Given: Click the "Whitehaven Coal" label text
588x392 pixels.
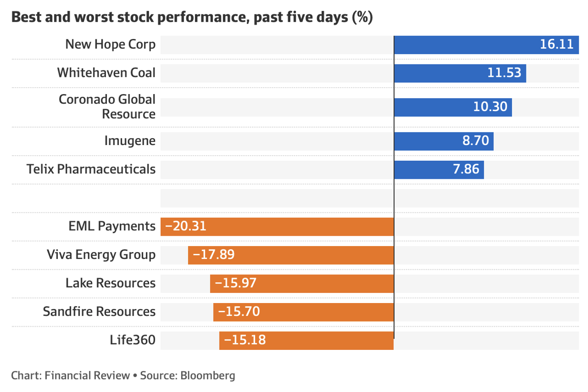Looking at the screenshot, I should (106, 73).
